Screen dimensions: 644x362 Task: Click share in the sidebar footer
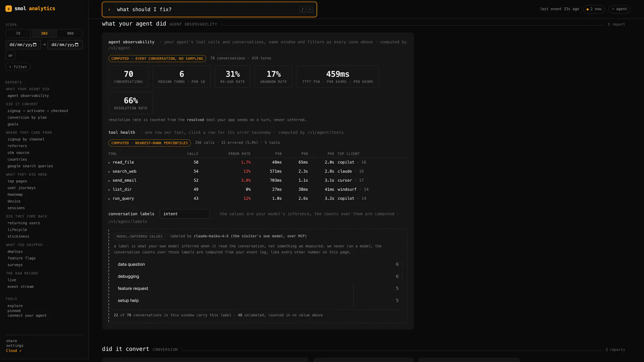(12, 341)
